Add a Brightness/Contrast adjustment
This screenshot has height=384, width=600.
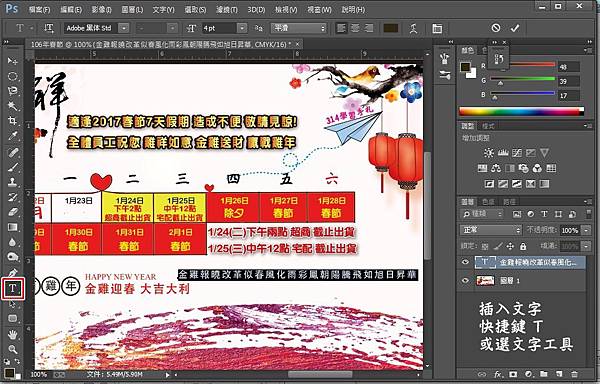tap(489, 153)
